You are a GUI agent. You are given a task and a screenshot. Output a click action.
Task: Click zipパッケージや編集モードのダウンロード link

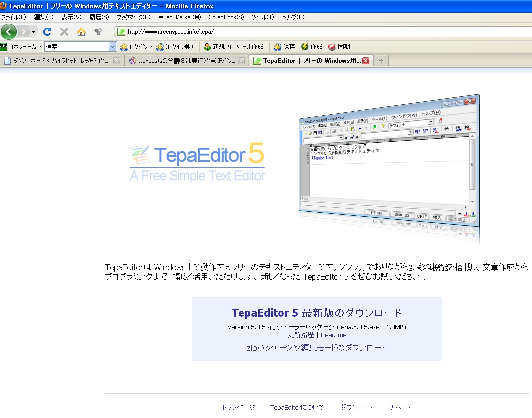pos(317,347)
